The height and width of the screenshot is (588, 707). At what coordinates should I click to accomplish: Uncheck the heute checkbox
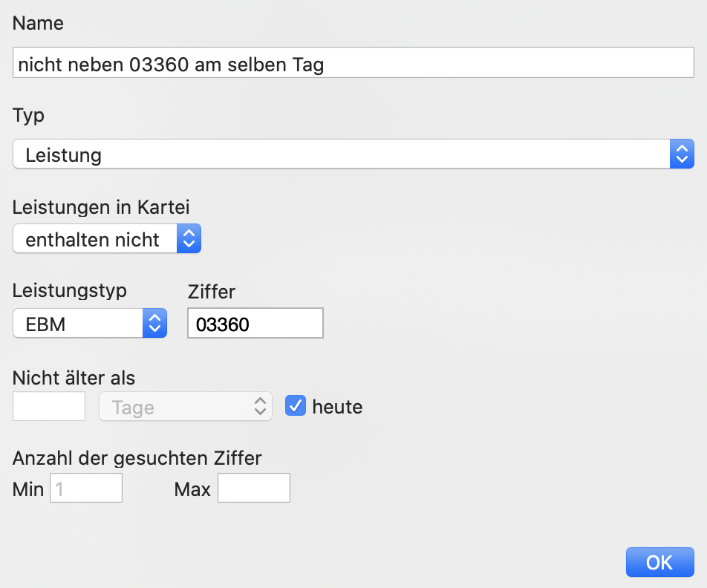(296, 406)
